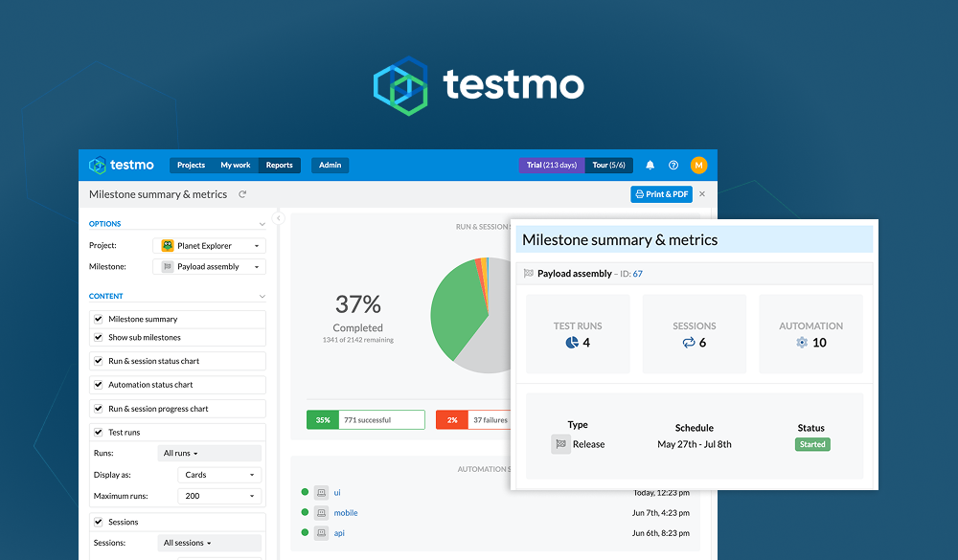Click the Planet Explorer project icon
The width and height of the screenshot is (958, 560).
click(x=168, y=245)
